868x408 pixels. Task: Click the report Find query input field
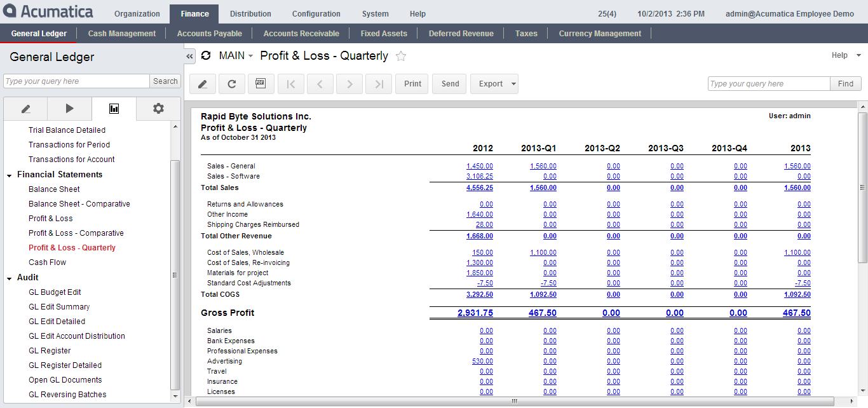769,84
